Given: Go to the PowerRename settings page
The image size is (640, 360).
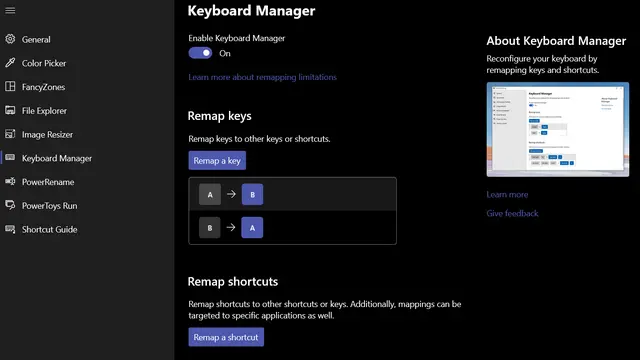Looking at the screenshot, I should click(48, 182).
